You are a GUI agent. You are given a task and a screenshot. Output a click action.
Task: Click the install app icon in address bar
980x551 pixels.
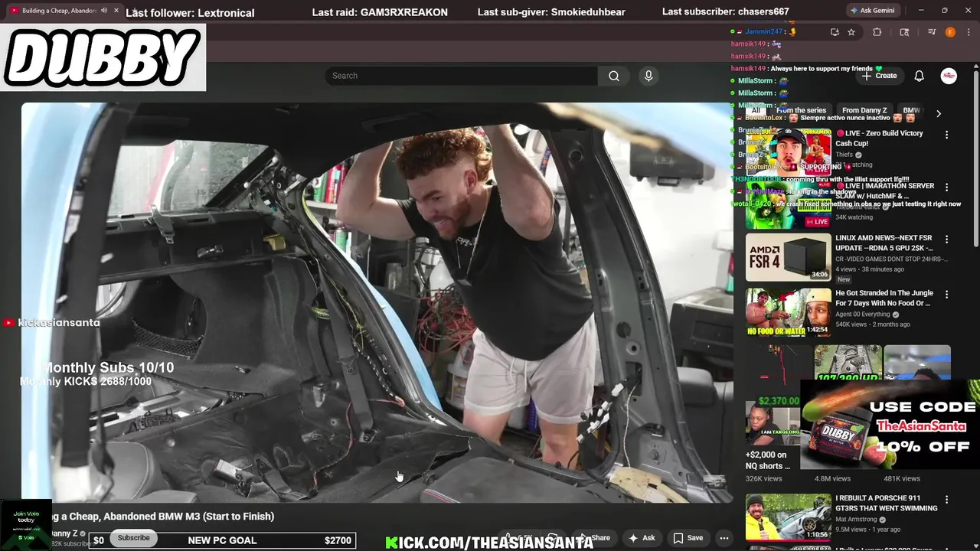pyautogui.click(x=835, y=32)
